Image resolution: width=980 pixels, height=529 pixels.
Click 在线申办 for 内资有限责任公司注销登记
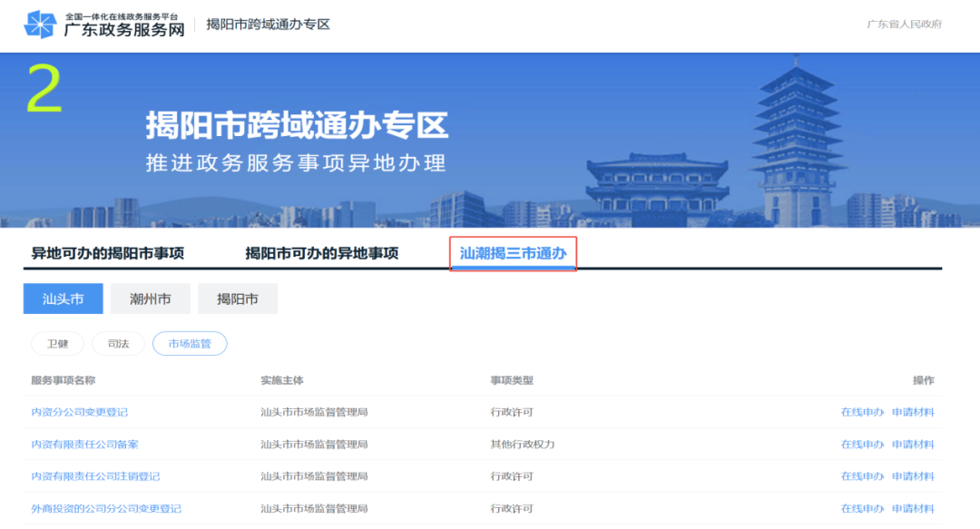862,476
